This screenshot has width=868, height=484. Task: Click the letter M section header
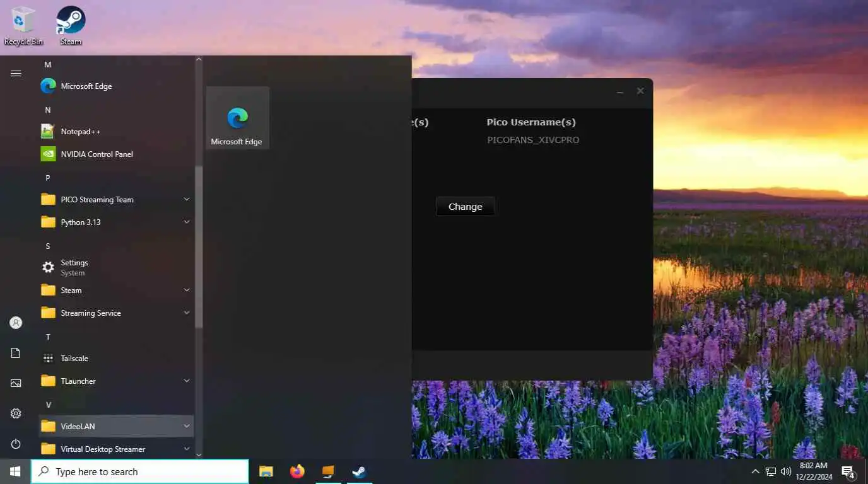48,64
